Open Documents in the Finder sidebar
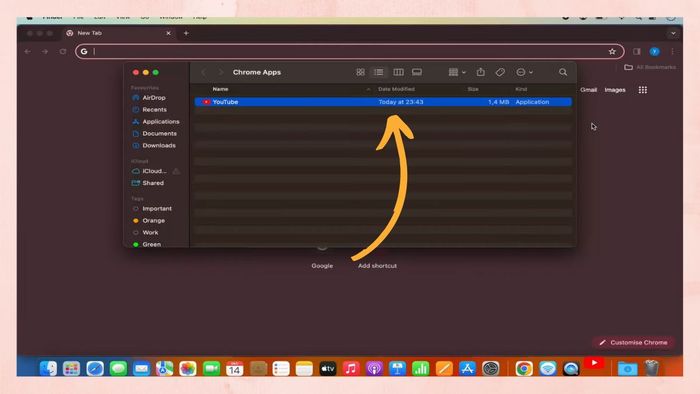Viewport: 700px width, 394px height. click(154, 134)
